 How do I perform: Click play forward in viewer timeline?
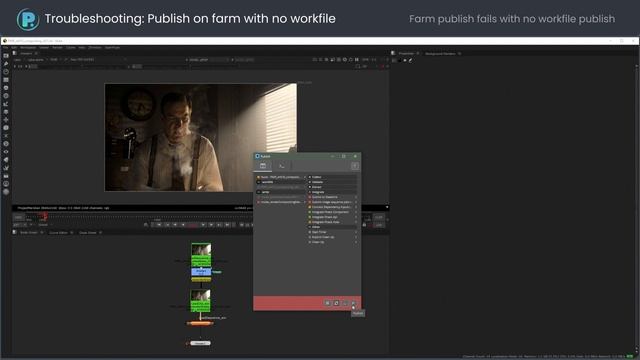[203, 224]
